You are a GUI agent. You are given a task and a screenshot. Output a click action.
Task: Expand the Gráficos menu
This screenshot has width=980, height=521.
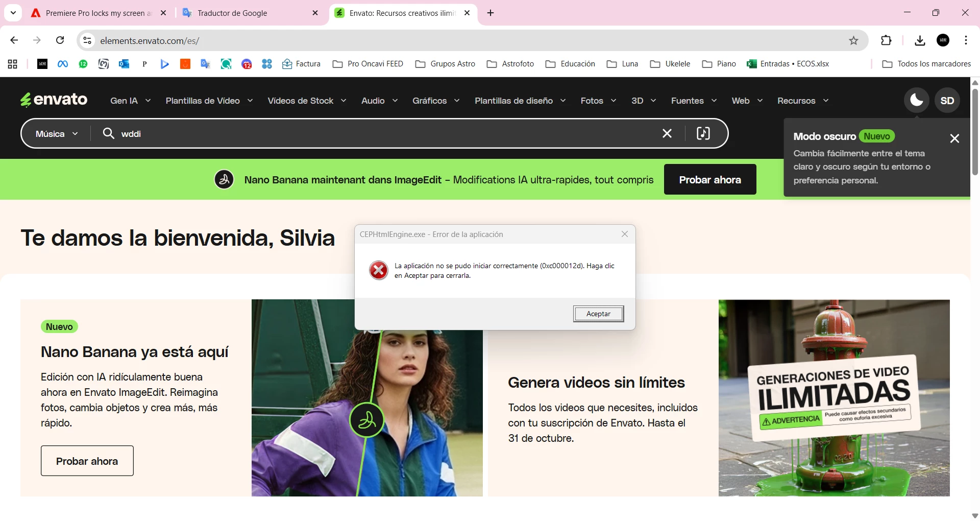click(x=436, y=101)
